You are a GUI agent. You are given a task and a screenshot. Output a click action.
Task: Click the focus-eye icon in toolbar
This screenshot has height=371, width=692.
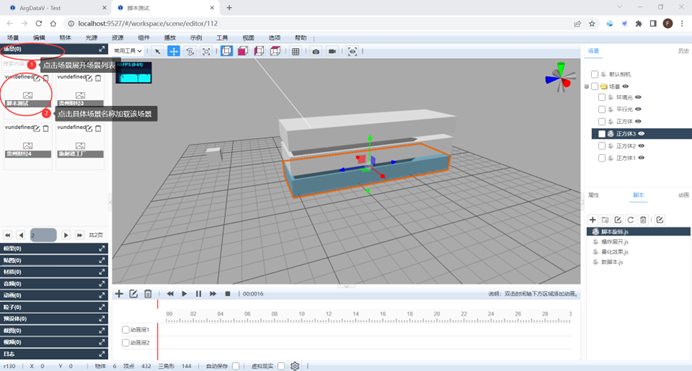(352, 51)
